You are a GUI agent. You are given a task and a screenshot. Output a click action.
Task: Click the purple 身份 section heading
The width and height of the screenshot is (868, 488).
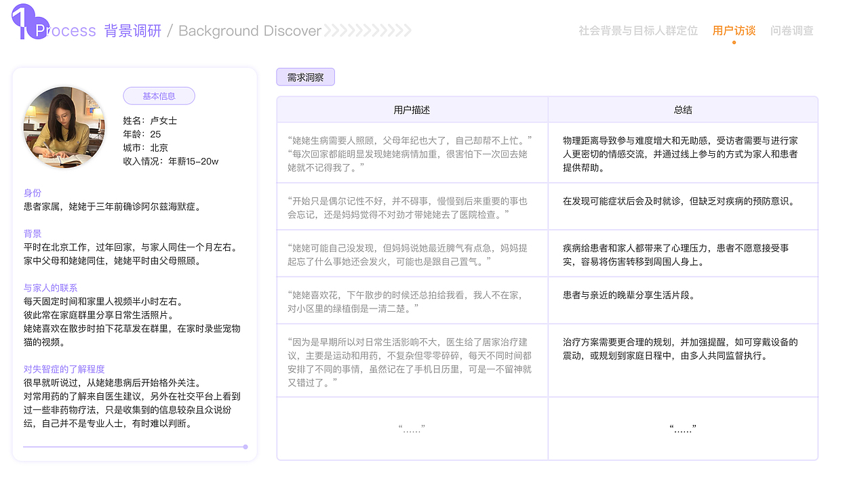32,192
